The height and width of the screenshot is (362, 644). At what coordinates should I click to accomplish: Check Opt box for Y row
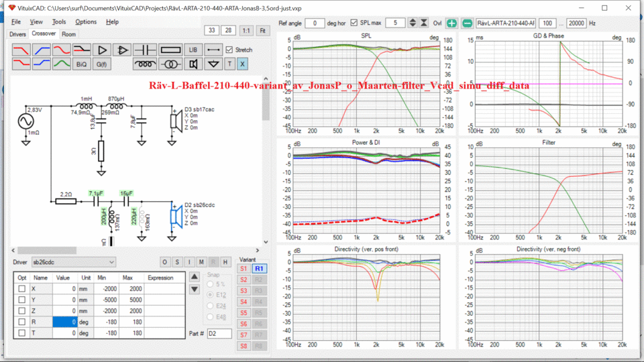coord(21,300)
